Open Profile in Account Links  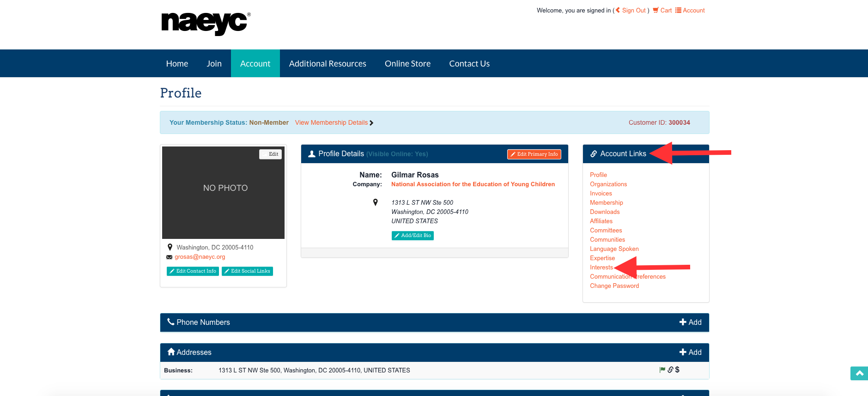click(x=598, y=175)
